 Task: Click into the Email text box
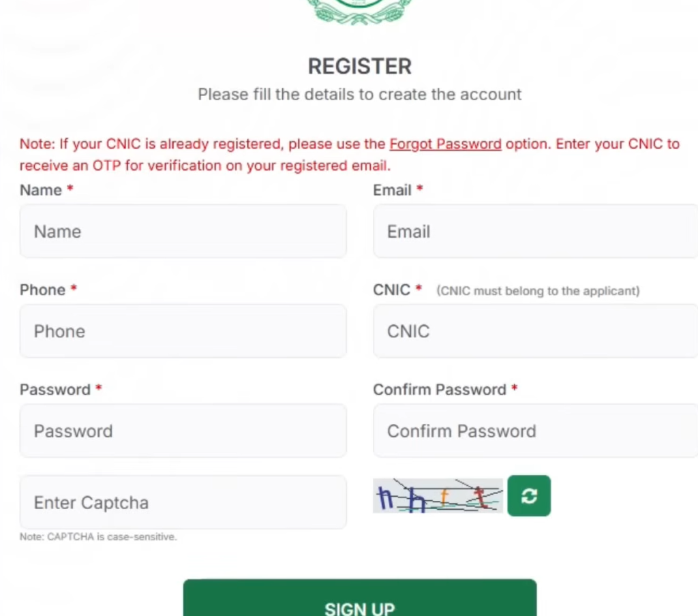click(x=535, y=232)
